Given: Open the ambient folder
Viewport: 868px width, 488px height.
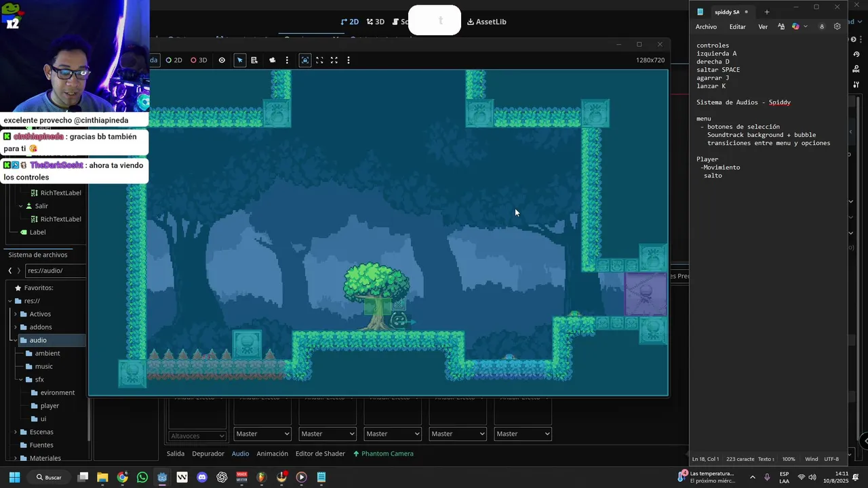Looking at the screenshot, I should pos(47,353).
